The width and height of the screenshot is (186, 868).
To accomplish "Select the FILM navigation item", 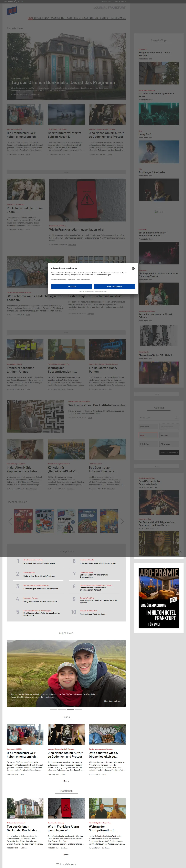I will coord(63,18).
